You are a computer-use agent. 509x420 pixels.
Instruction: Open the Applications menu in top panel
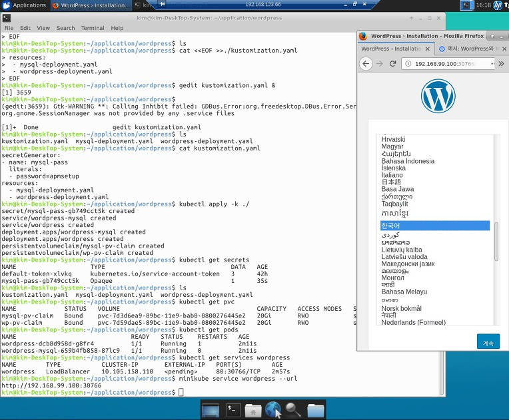[25, 5]
